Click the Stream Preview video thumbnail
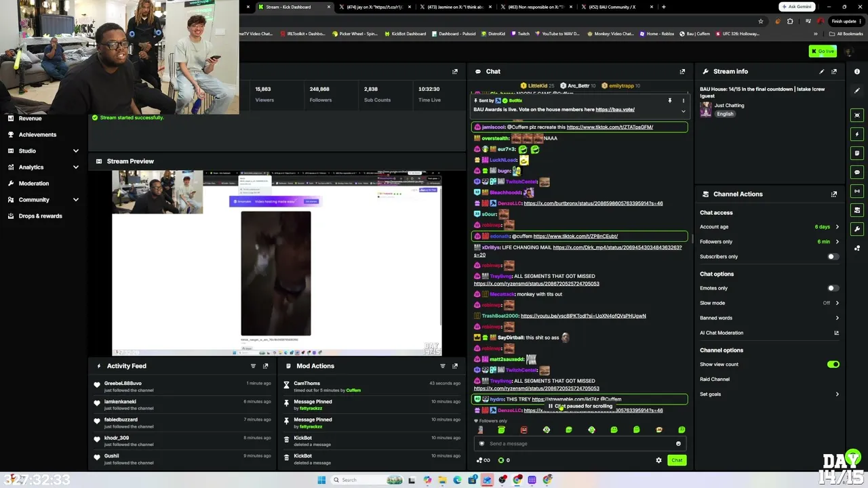 (x=277, y=263)
